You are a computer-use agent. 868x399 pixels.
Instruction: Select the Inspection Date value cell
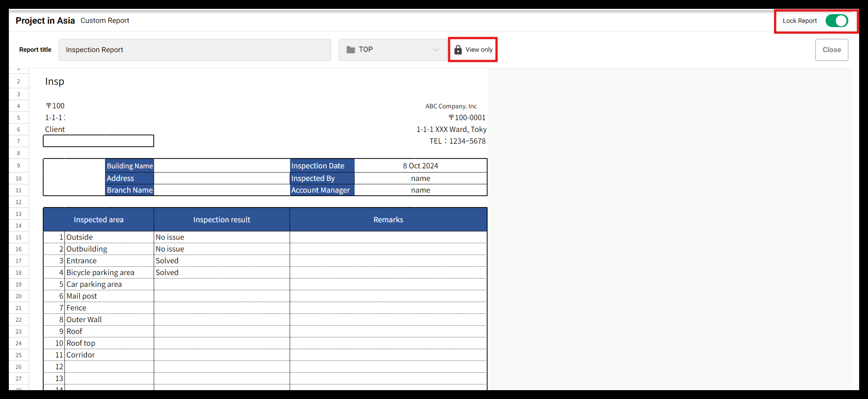420,166
